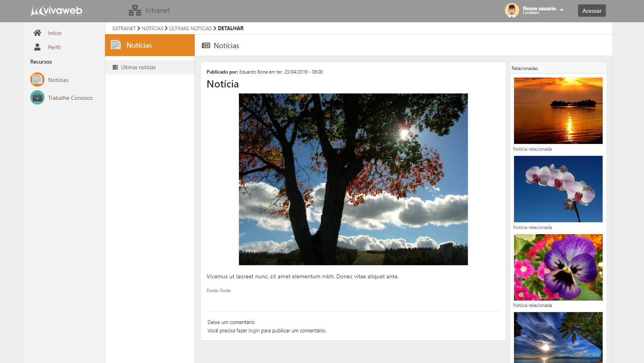Click the Intranet network icon
Screen dimensions: 644x363
[135, 10]
